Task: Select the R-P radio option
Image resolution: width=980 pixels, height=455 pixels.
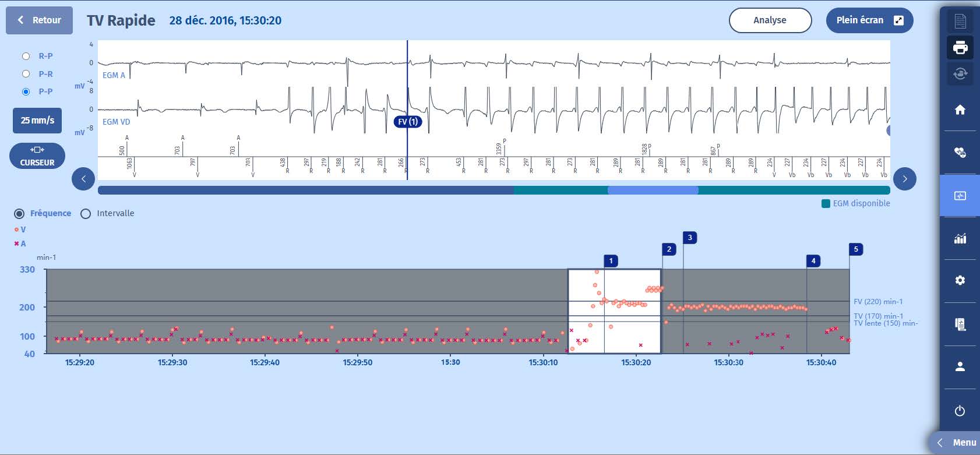Action: click(26, 56)
